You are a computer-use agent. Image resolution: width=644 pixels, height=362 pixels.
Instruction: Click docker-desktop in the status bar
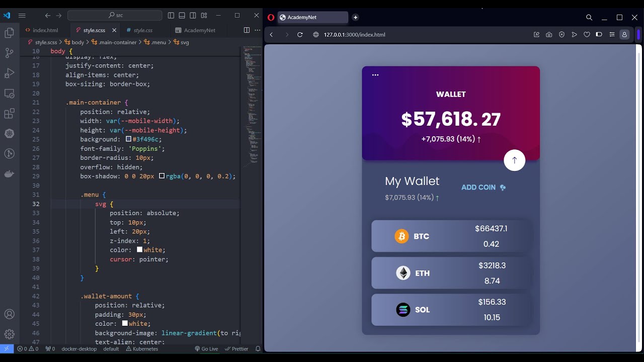point(79,348)
